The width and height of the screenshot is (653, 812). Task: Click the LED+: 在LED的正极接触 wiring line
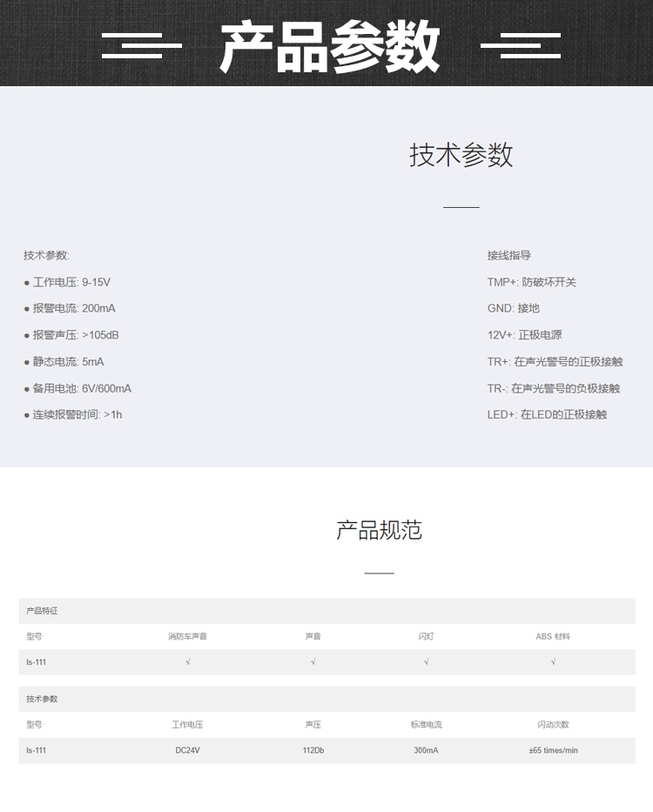pos(547,414)
